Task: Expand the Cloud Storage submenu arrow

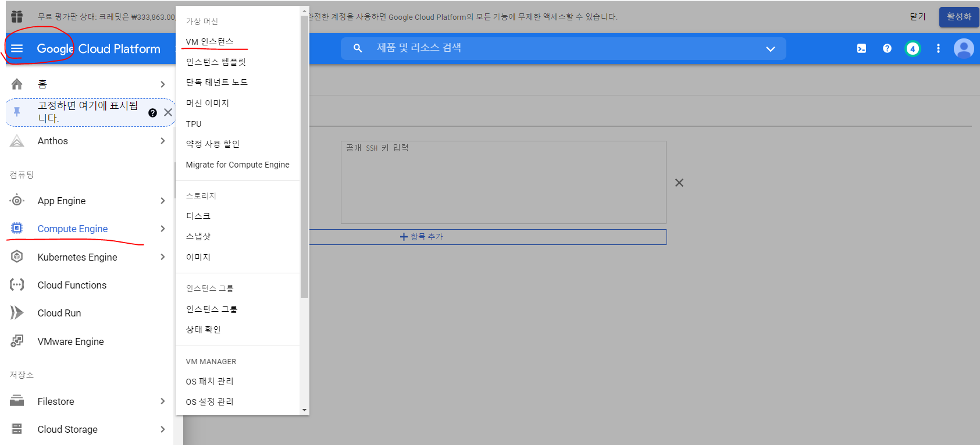Action: click(163, 429)
